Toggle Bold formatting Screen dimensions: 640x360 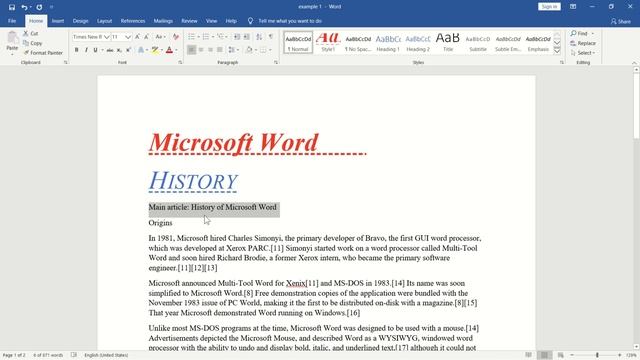point(76,50)
